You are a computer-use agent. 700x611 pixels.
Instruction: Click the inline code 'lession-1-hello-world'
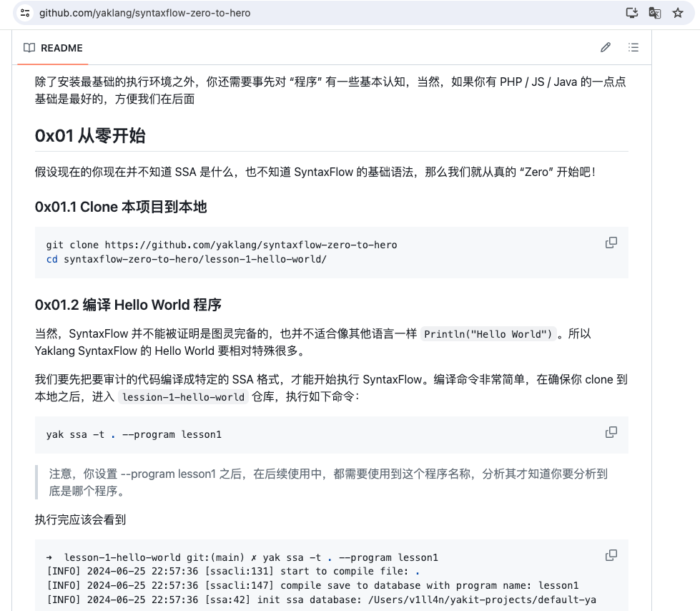[x=183, y=397]
